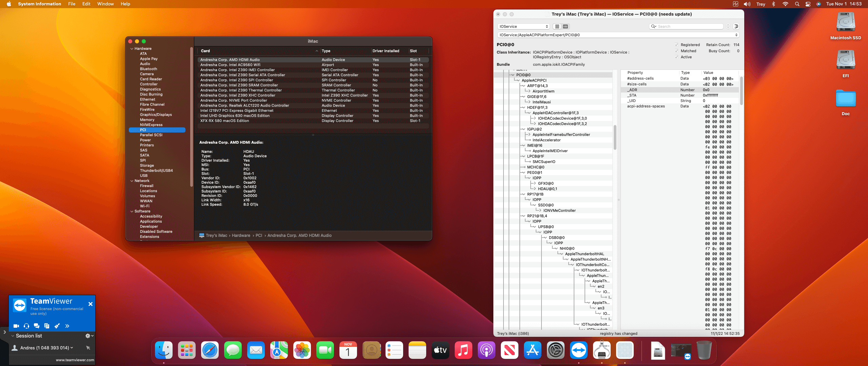Toggle IORegistryExplorer inspector sidebar button
The height and width of the screenshot is (366, 868).
click(x=736, y=26)
